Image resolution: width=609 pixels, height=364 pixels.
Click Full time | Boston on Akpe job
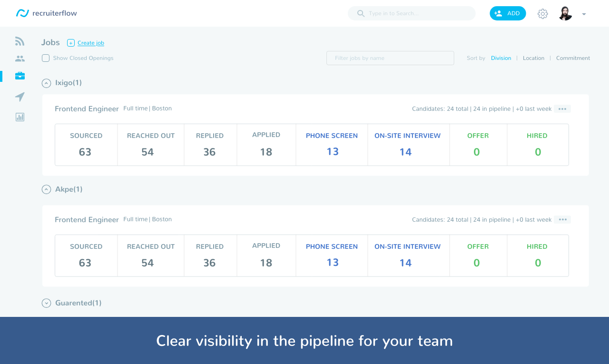pyautogui.click(x=147, y=219)
